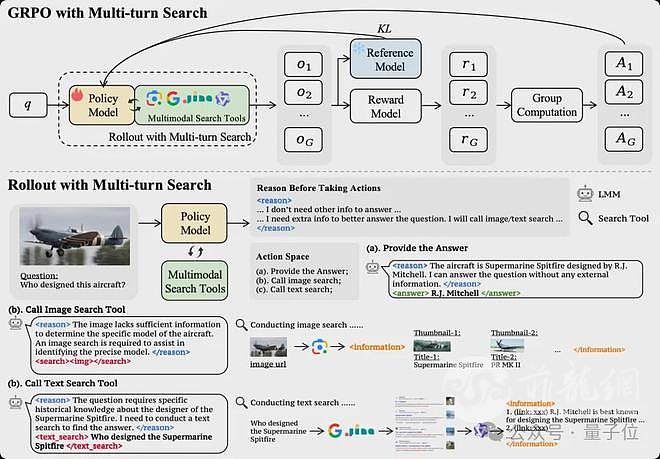Click the orange opening '<information>' tag in the image search flow
The image size is (660, 459).
pyautogui.click(x=377, y=347)
